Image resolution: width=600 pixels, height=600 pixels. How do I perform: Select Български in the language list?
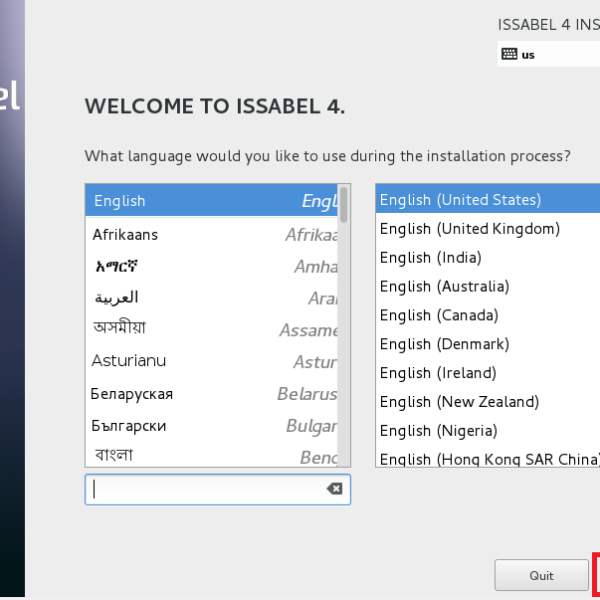click(211, 426)
